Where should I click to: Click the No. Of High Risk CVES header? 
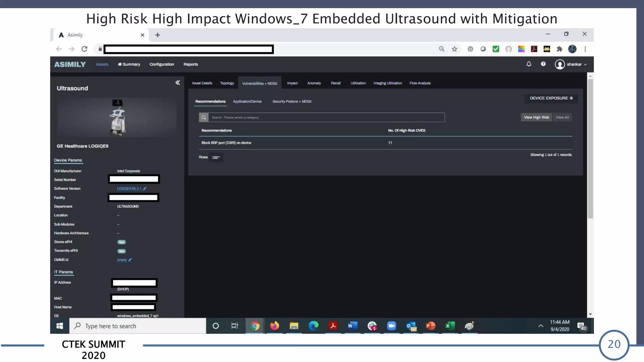pos(407,130)
